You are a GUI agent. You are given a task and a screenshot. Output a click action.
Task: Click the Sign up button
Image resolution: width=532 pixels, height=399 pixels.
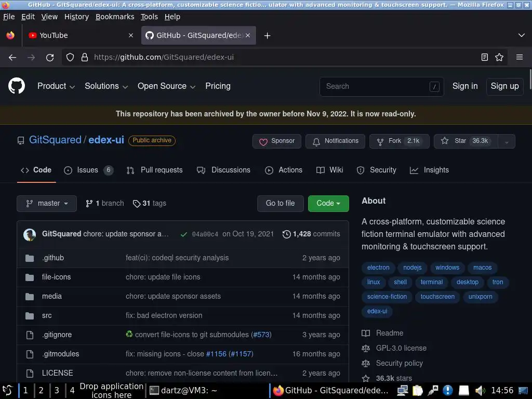[x=504, y=87]
